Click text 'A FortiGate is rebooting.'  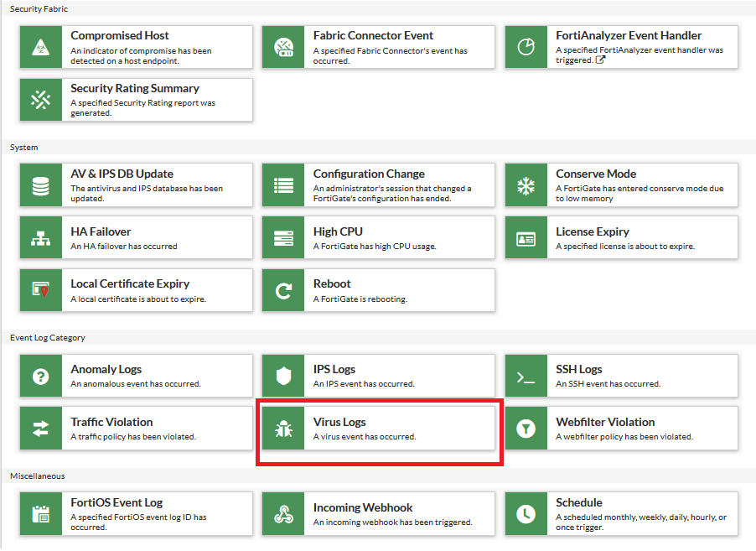coord(360,299)
